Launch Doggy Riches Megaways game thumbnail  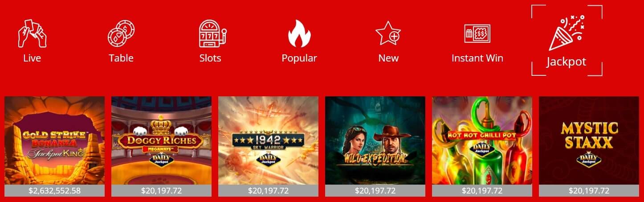pyautogui.click(x=161, y=140)
